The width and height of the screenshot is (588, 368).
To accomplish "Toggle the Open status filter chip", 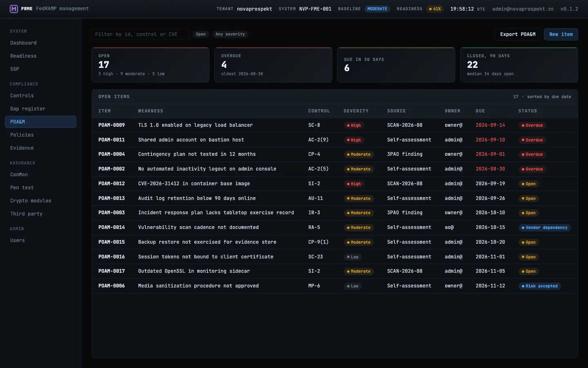I will (x=201, y=34).
